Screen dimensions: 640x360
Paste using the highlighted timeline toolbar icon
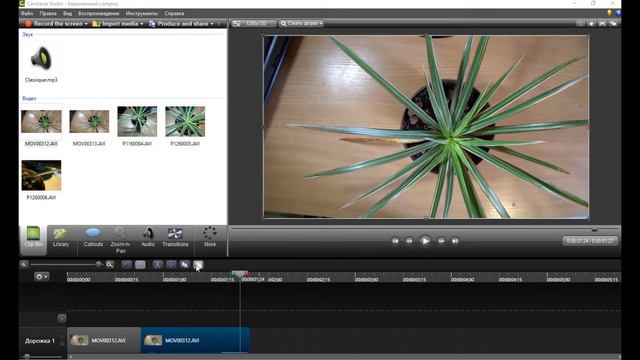click(198, 265)
